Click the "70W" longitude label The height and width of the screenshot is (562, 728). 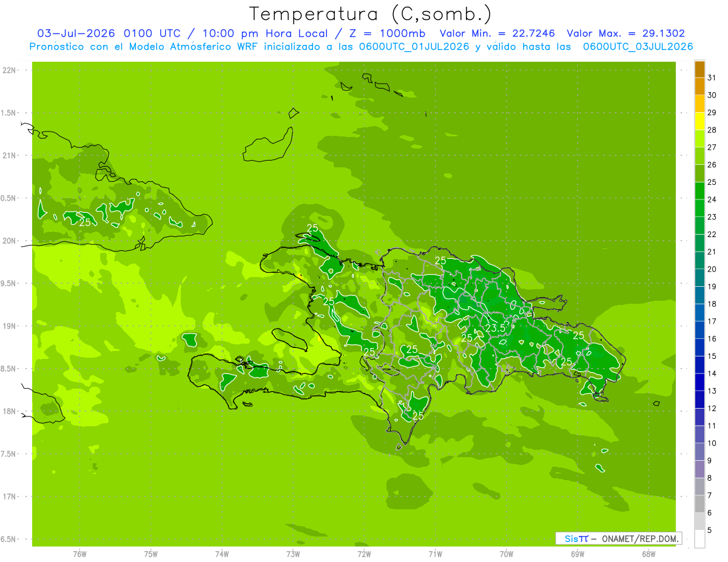coord(507,554)
